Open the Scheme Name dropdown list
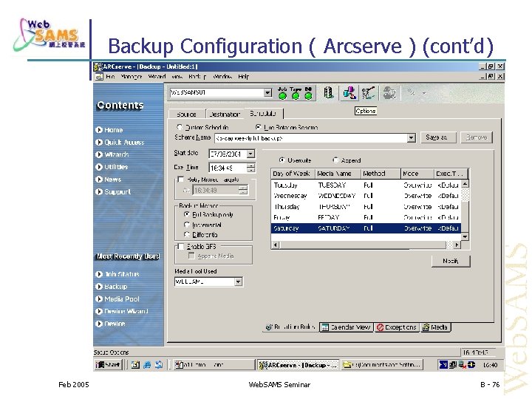This screenshot has height=399, width=532. [x=412, y=137]
